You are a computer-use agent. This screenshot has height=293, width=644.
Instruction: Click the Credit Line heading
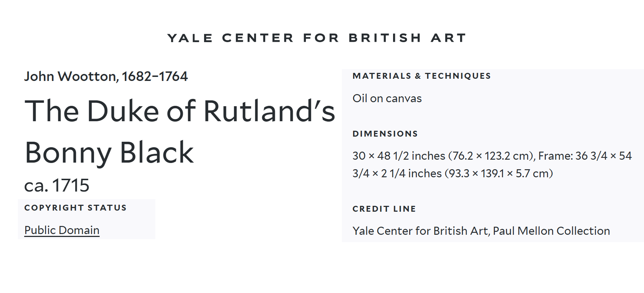tap(384, 209)
